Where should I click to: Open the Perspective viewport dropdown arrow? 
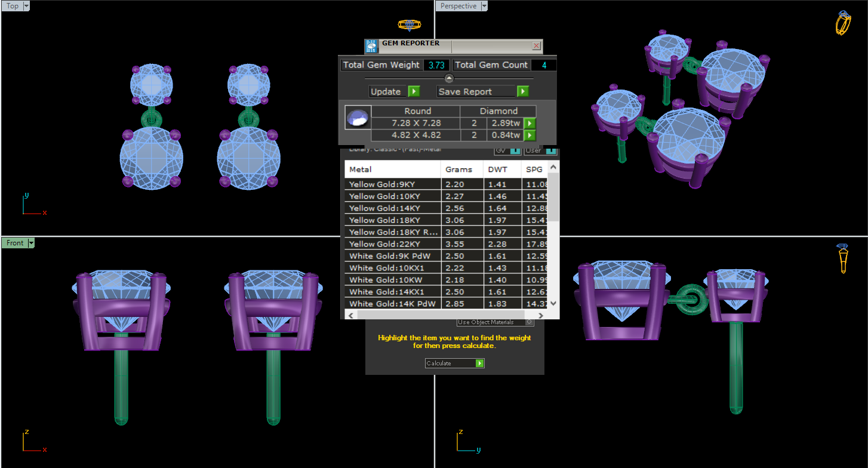tap(484, 6)
